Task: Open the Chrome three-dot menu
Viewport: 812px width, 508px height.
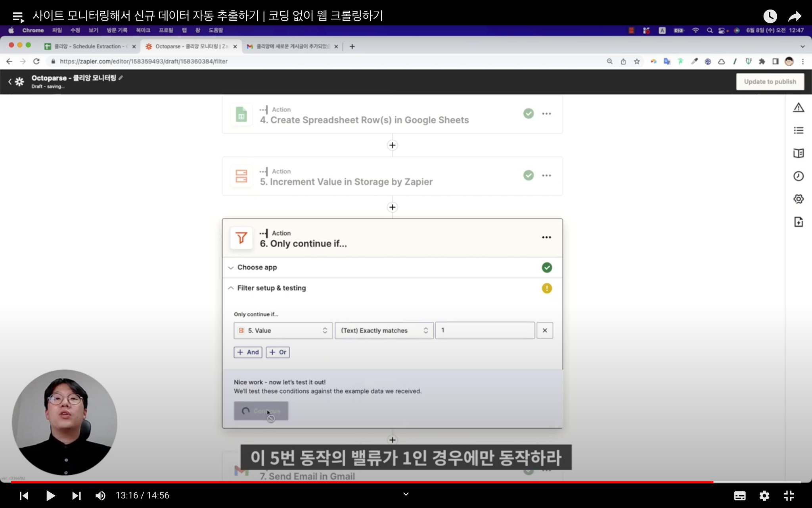Action: point(803,61)
